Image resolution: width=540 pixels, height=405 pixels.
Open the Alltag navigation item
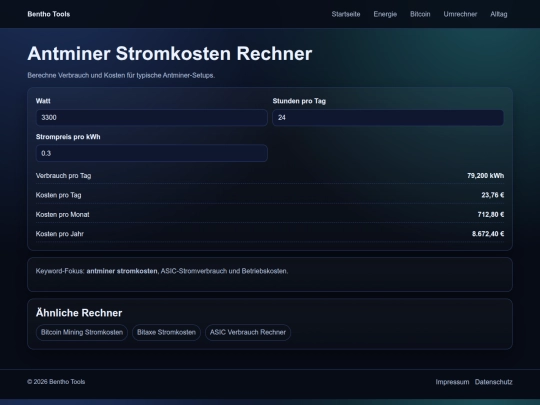[x=499, y=14]
